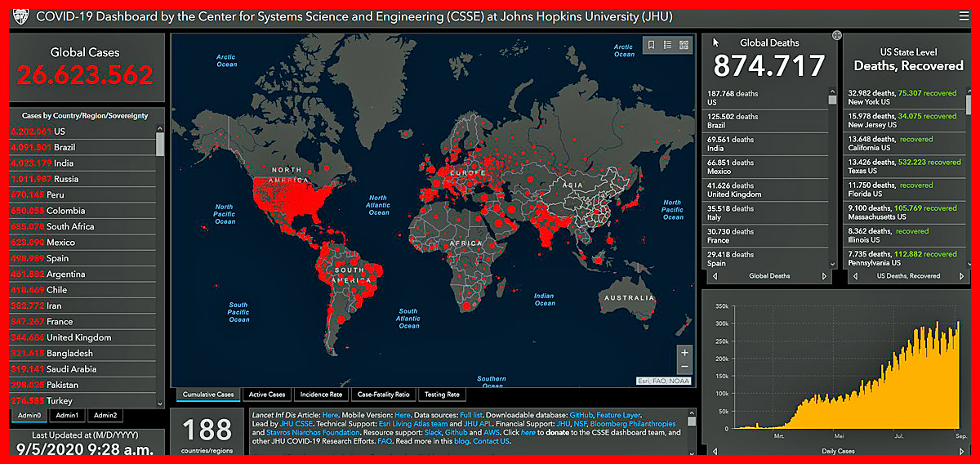Click map attribution Esri, FAO, NOAA
Image resolution: width=980 pixels, height=464 pixels.
664,381
